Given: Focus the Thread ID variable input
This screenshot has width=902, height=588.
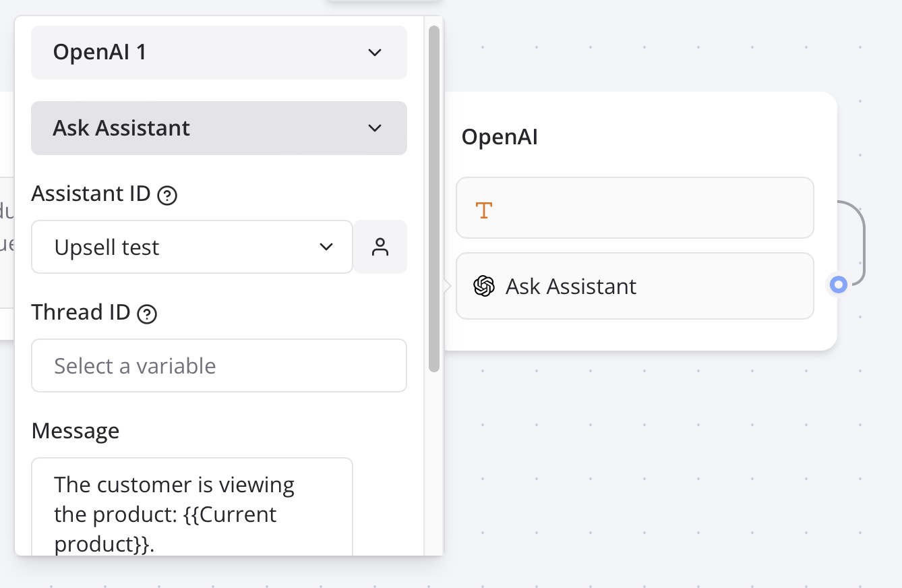Looking at the screenshot, I should coord(218,365).
